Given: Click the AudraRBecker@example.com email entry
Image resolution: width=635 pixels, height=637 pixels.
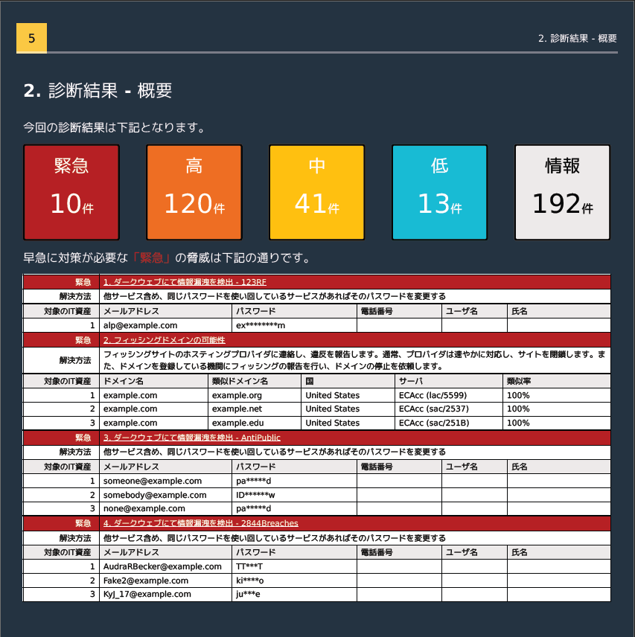Looking at the screenshot, I should tap(163, 566).
